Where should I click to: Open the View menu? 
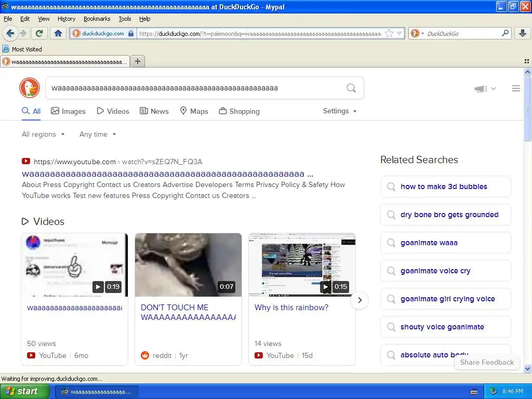[x=44, y=19]
